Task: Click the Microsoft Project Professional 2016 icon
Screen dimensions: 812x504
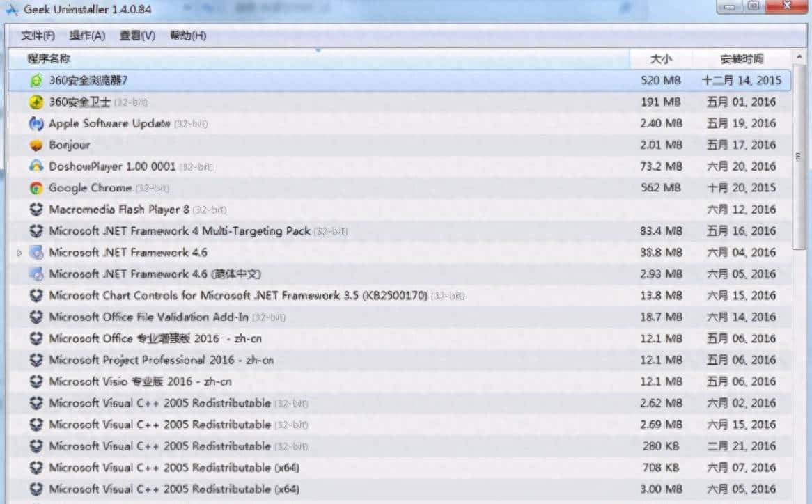Action: pos(36,360)
